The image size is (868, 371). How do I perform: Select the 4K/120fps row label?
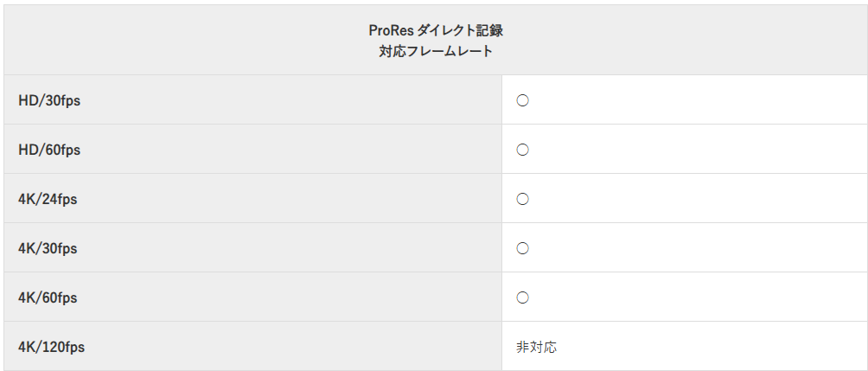coord(52,347)
